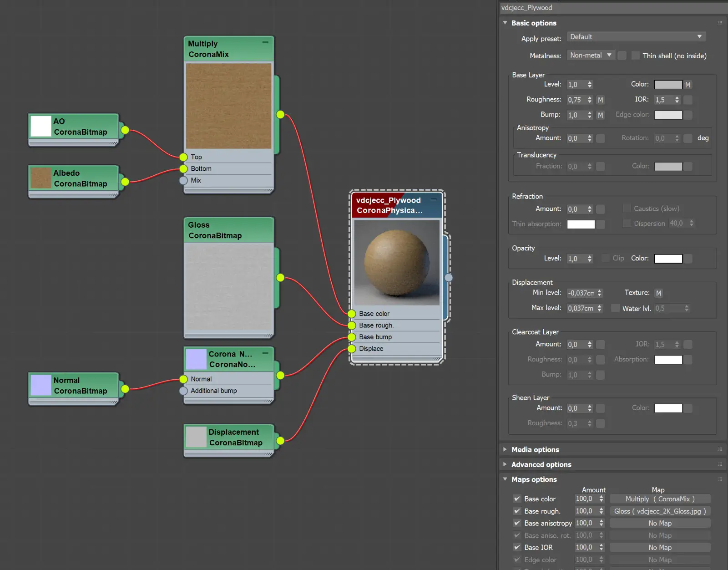Image resolution: width=728 pixels, height=570 pixels.
Task: Open the Apply preset dropdown
Action: pyautogui.click(x=636, y=36)
